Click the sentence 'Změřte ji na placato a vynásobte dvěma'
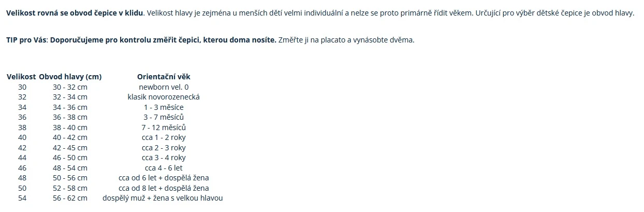The width and height of the screenshot is (644, 212). 346,40
